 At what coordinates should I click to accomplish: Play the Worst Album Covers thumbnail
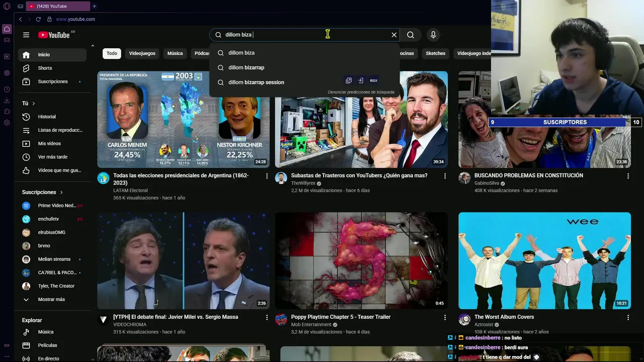click(544, 260)
